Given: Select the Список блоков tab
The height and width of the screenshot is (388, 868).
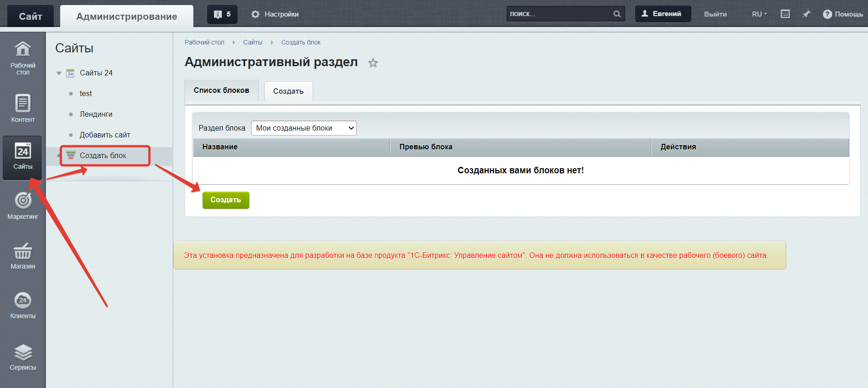Looking at the screenshot, I should point(221,90).
